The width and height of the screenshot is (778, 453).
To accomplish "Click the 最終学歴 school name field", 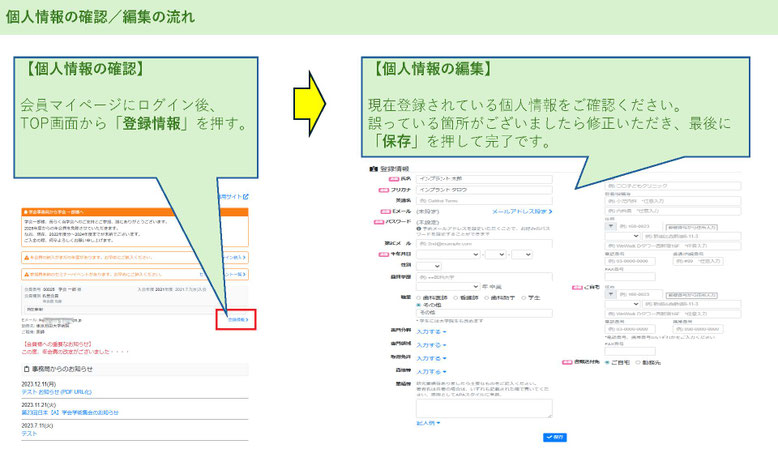I will point(484,277).
